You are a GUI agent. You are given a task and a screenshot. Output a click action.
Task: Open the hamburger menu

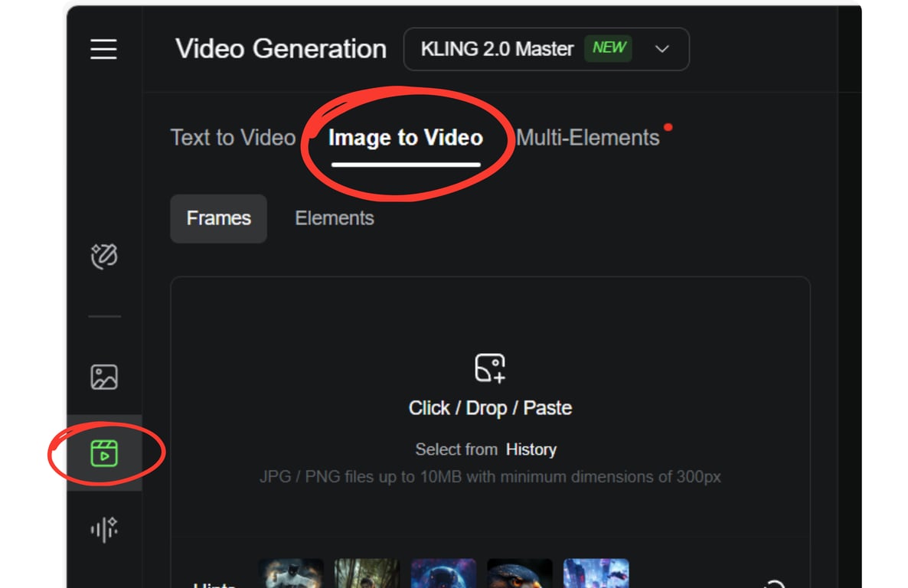click(x=103, y=49)
